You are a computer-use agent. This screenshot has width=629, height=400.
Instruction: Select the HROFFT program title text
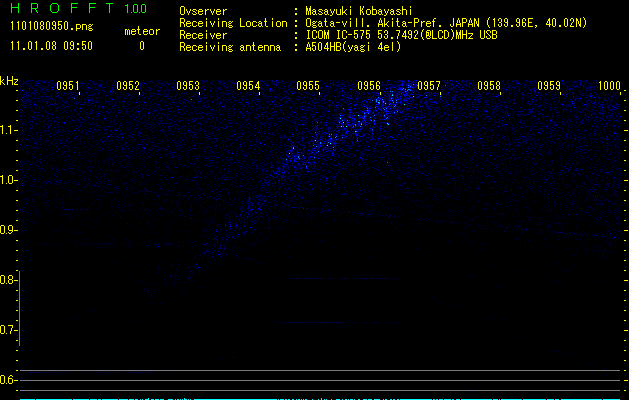[62, 8]
